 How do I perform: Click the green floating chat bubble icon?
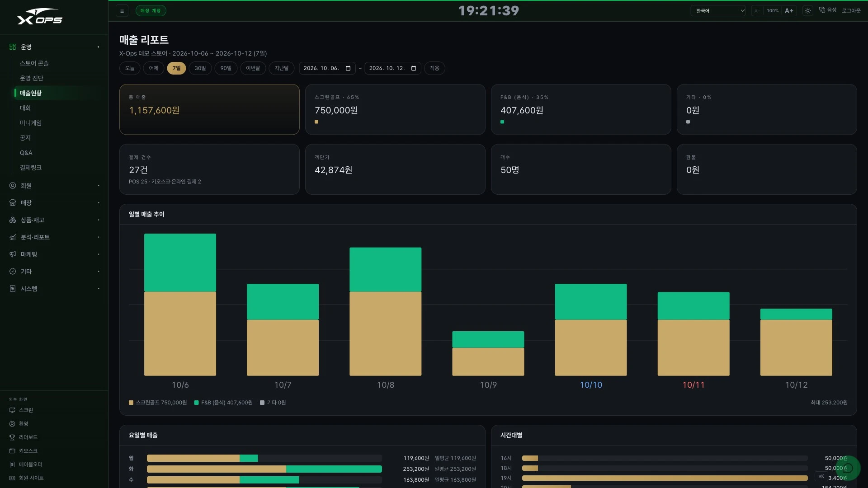[848, 468]
